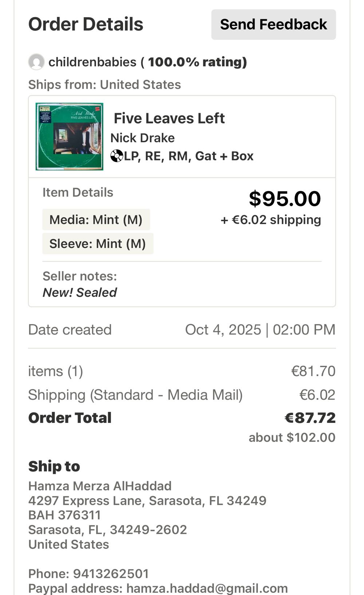Select the Media: Mint (M) condition tag
Viewport: 364px width, 595px height.
(96, 219)
